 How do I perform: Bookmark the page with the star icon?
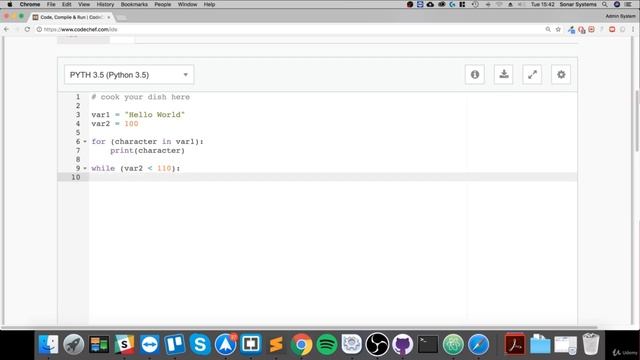point(558,29)
